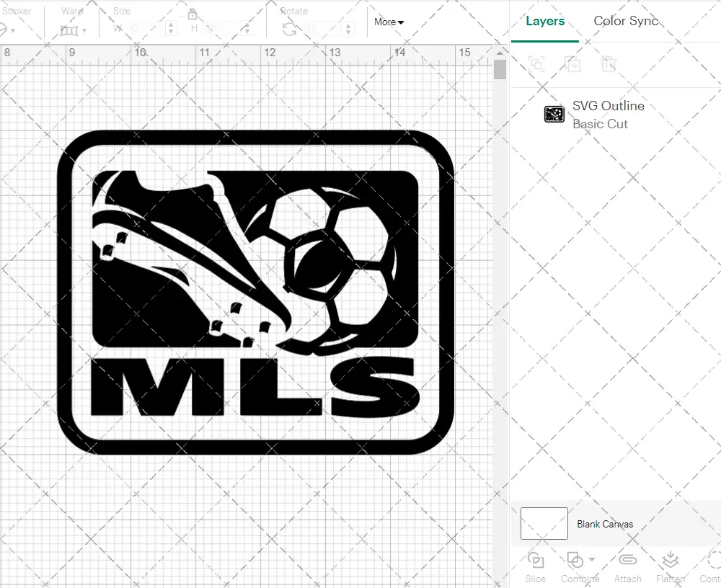Switch to the Color Sync tab

626,21
